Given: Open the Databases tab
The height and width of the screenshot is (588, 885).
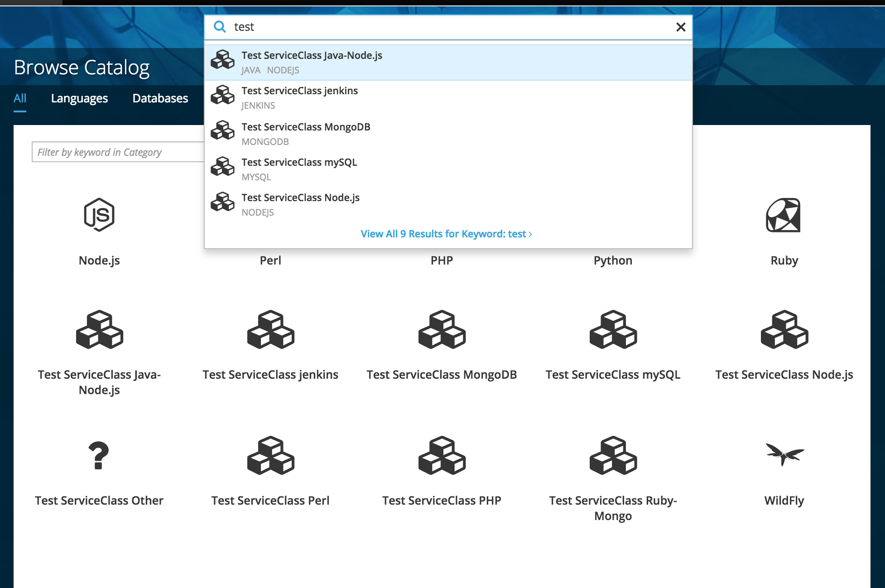Looking at the screenshot, I should pos(160,98).
